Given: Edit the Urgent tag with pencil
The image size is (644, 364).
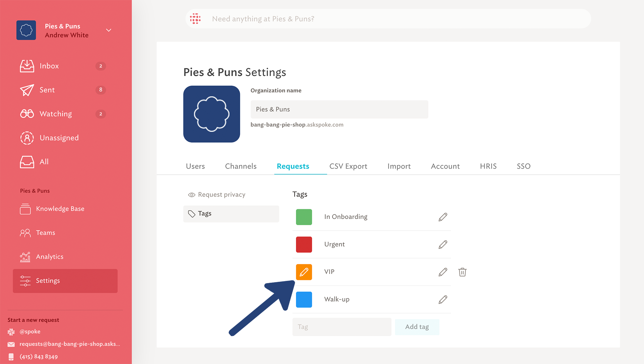Looking at the screenshot, I should [x=443, y=244].
